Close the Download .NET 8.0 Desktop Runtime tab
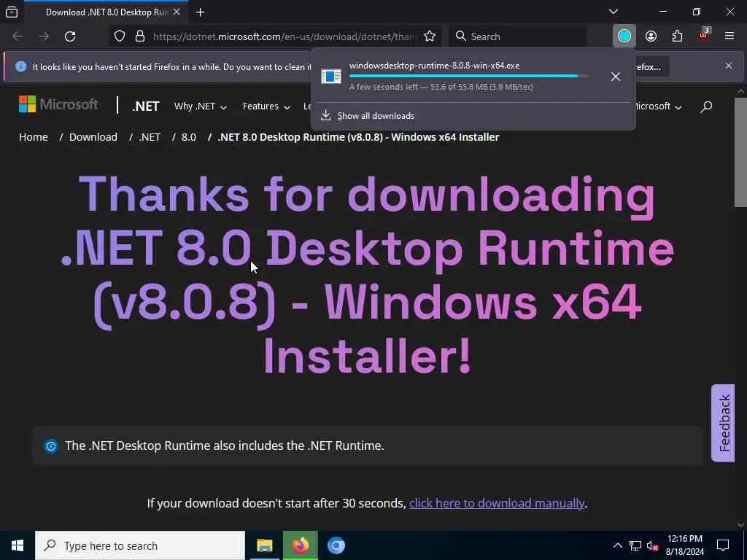The image size is (747, 560). pos(177,12)
